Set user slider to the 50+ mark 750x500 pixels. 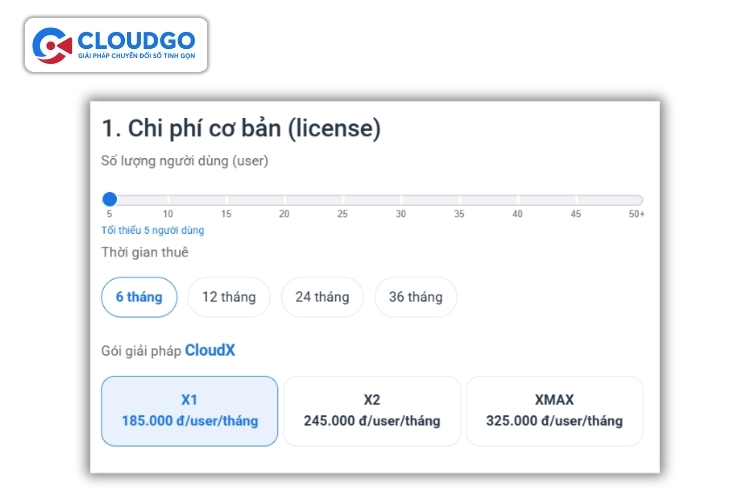(x=636, y=200)
